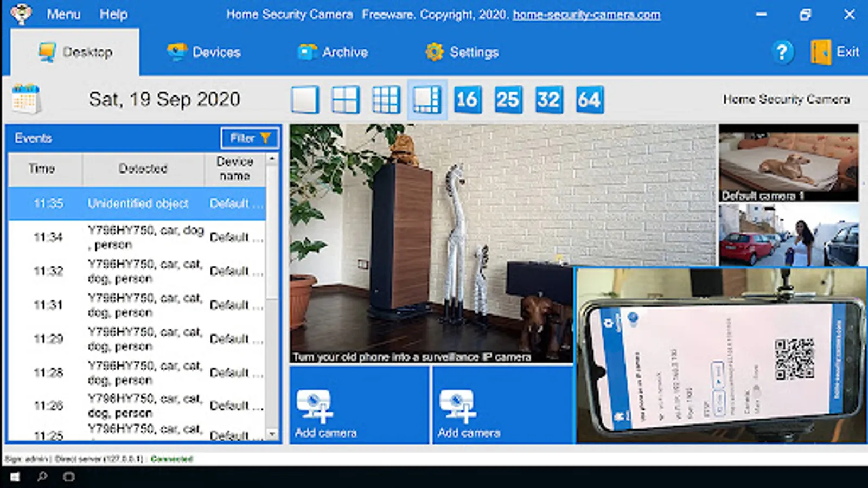The width and height of the screenshot is (868, 488).
Task: Choose the 64 camera layout
Action: [589, 100]
